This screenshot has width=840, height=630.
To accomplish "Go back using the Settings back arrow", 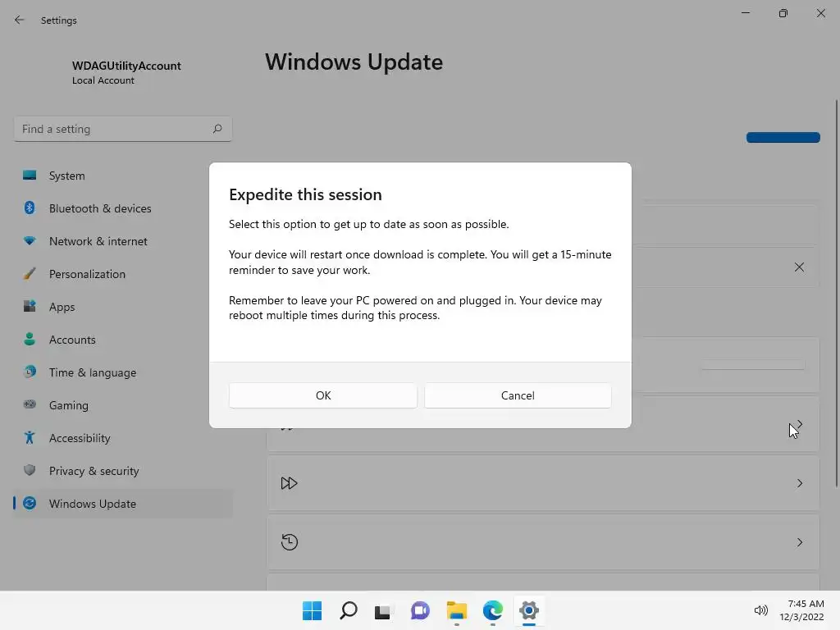I will point(20,20).
